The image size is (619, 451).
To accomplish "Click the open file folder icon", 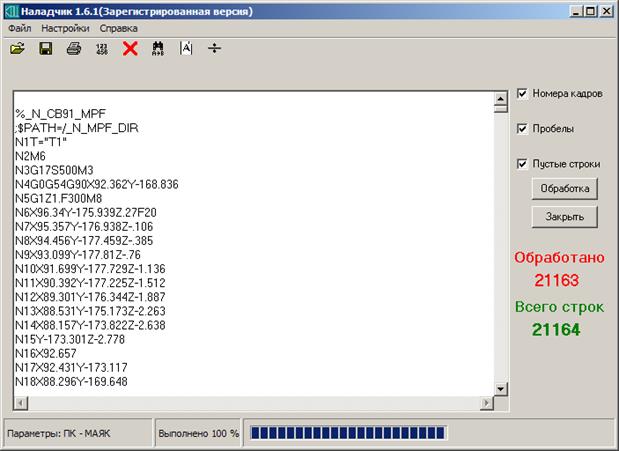I will tap(17, 49).
